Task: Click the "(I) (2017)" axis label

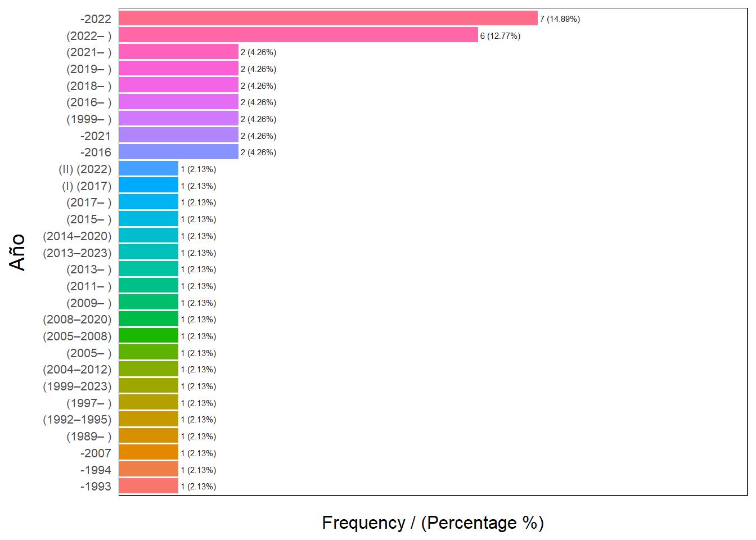Action: point(87,186)
